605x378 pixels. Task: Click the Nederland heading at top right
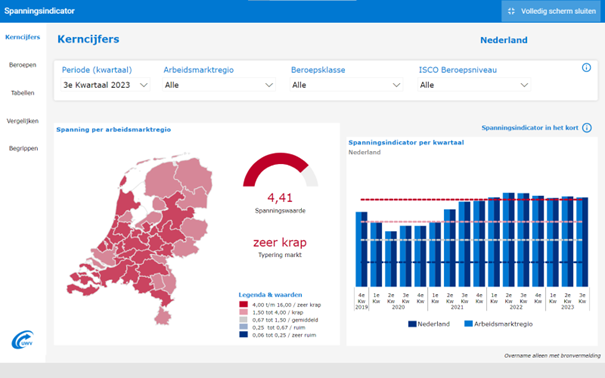coord(504,40)
